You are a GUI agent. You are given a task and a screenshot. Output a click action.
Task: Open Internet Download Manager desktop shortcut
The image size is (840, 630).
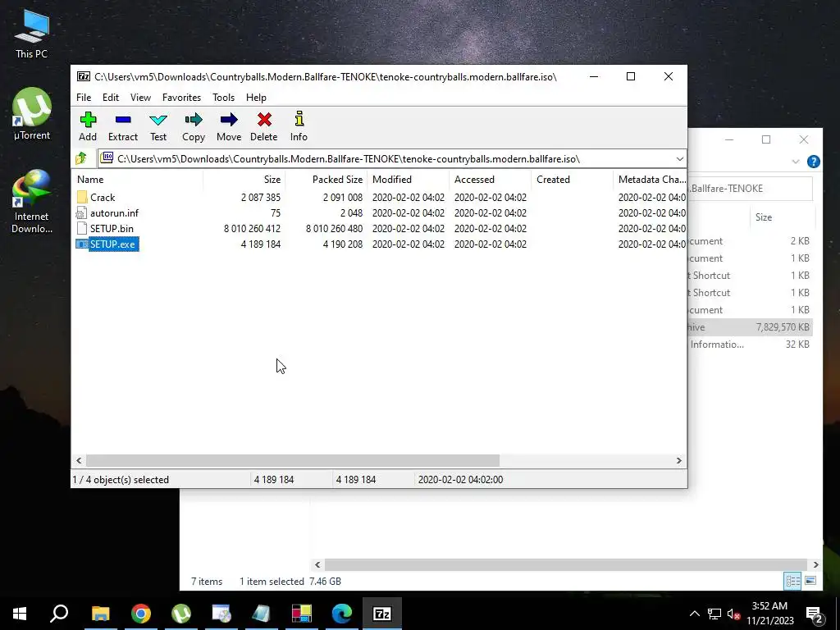click(x=32, y=202)
